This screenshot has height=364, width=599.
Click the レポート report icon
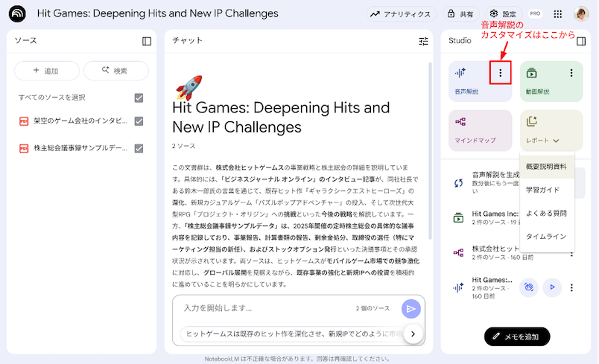(x=532, y=121)
